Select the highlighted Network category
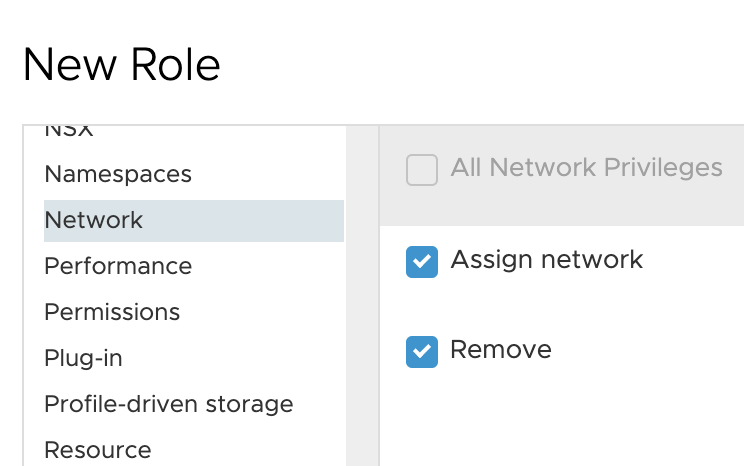Viewport: 744px width, 466px height. tap(194, 221)
